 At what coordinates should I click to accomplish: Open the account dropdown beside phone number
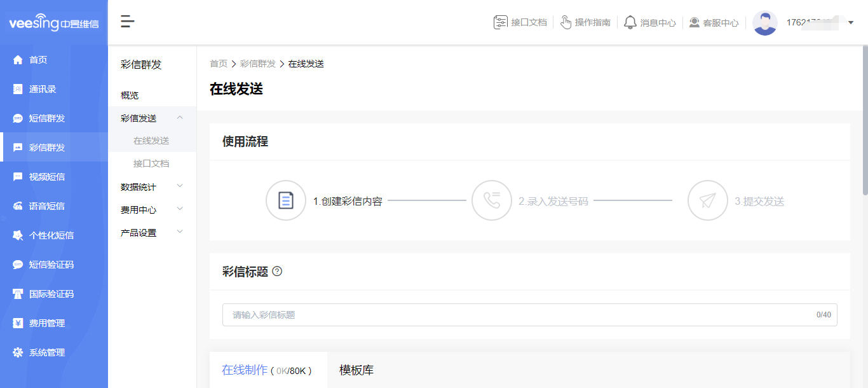[851, 22]
